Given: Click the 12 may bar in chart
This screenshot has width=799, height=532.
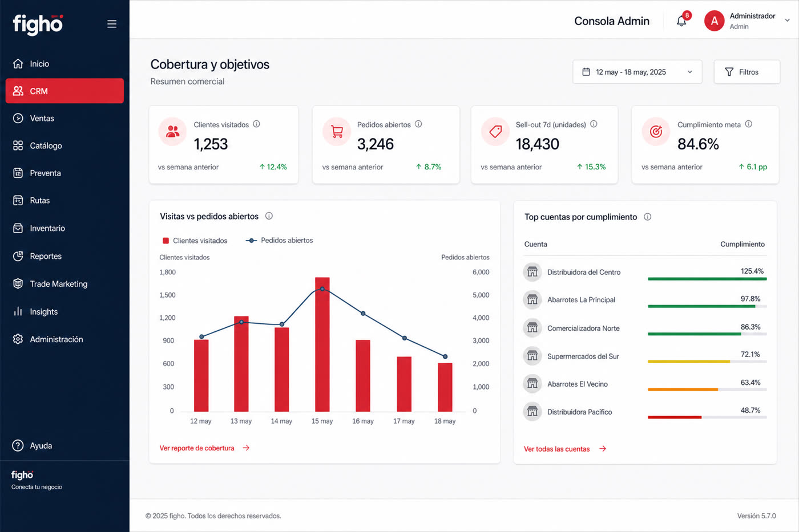Looking at the screenshot, I should 201,375.
